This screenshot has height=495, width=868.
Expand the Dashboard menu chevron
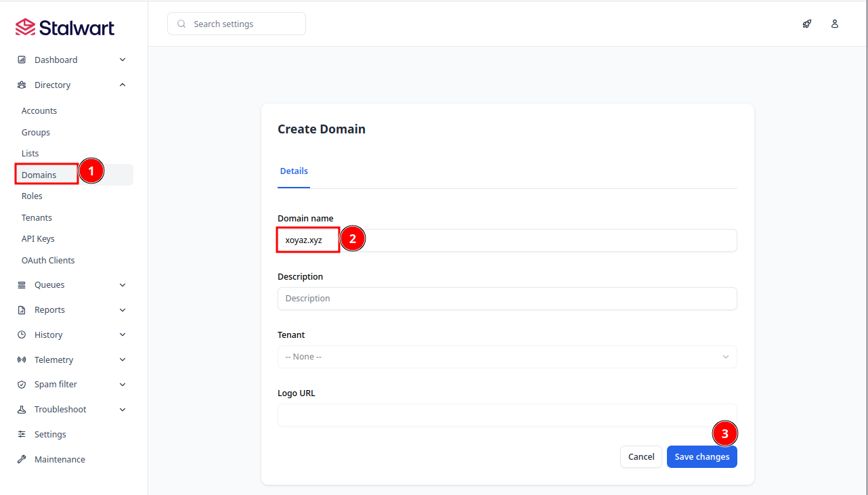pyautogui.click(x=123, y=60)
